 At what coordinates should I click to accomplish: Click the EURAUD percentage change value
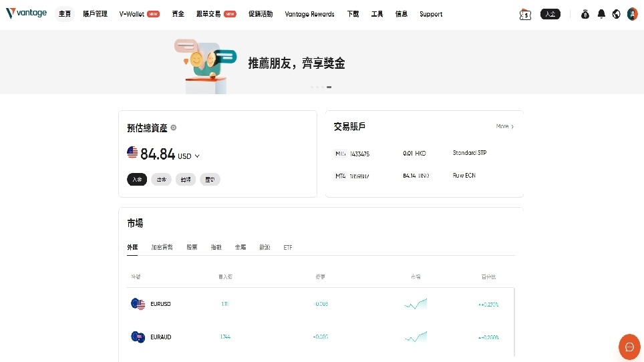tap(488, 337)
